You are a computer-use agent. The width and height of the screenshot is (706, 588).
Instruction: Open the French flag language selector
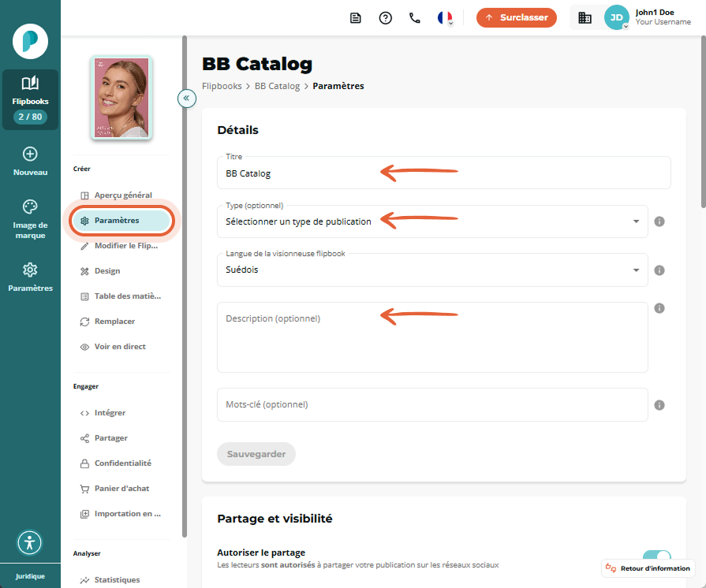[445, 18]
